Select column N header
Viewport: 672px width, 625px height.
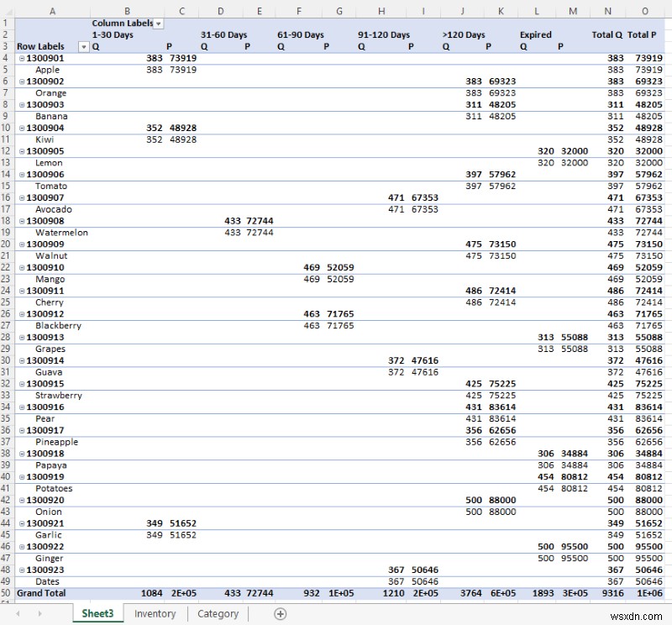[x=607, y=11]
